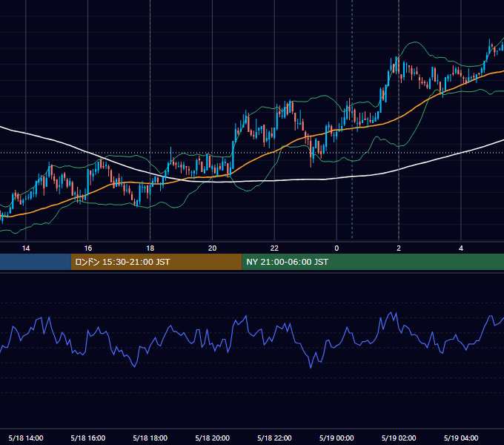
Task: Click the hour label 18 on chart axis
Action: (x=150, y=248)
